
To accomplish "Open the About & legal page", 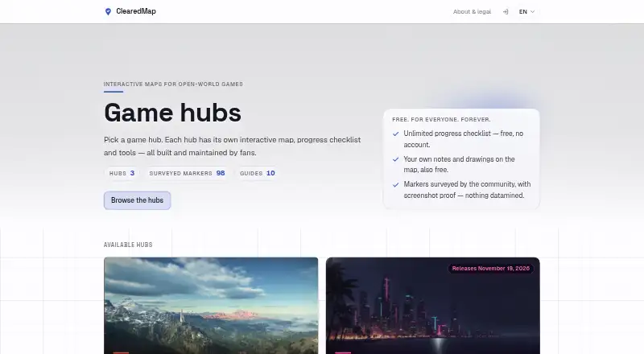I will coord(472,11).
